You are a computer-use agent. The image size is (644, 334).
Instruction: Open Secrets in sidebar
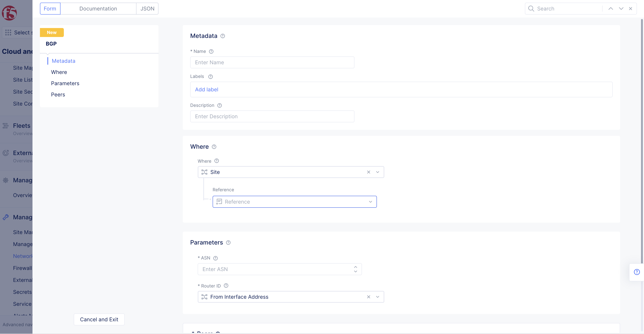point(23,292)
